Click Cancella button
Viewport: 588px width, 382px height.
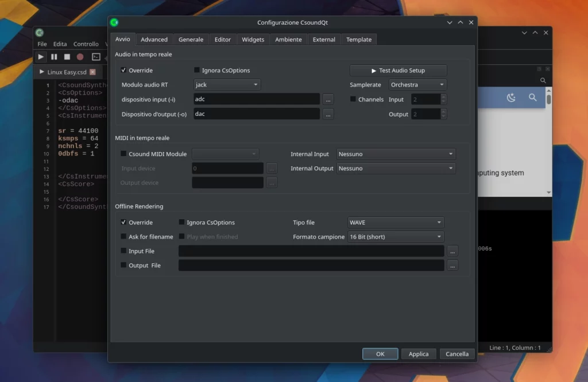tap(457, 354)
